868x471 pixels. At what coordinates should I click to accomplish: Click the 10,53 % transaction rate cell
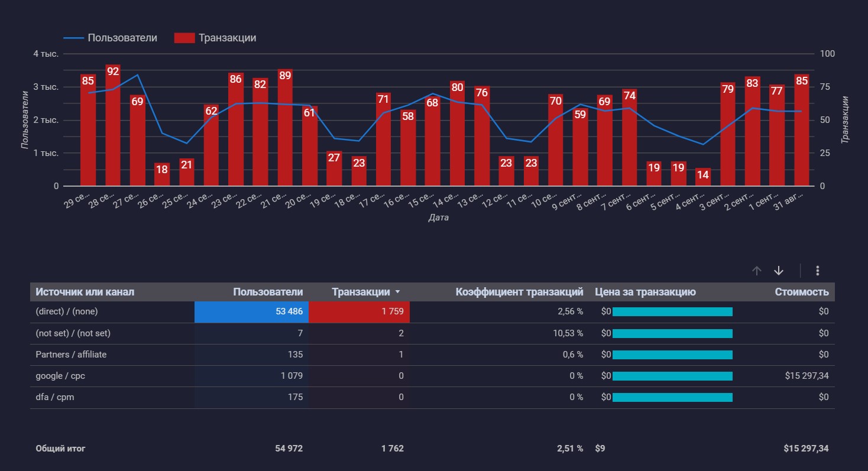(x=567, y=333)
